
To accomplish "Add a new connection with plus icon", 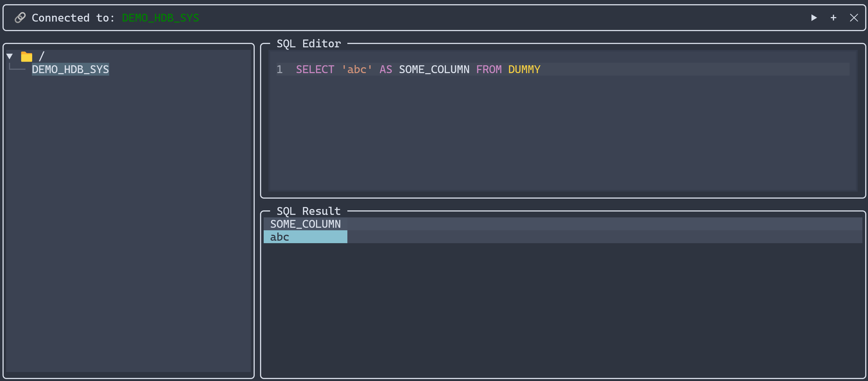I will (x=833, y=18).
